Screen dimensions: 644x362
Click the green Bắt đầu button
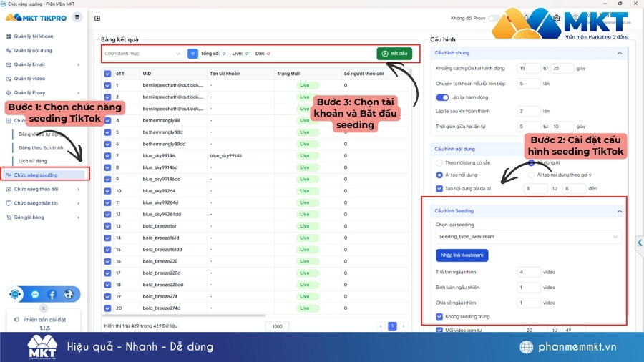pos(394,54)
